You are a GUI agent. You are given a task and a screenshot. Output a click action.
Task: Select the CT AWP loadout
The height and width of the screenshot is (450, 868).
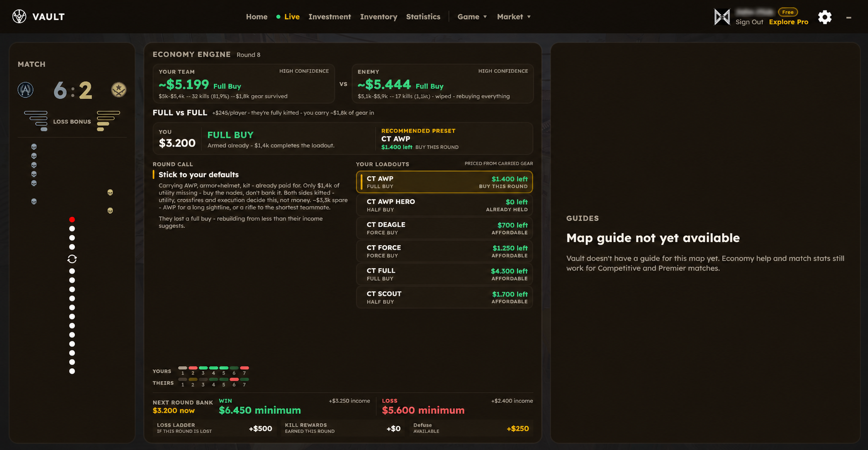click(x=444, y=182)
